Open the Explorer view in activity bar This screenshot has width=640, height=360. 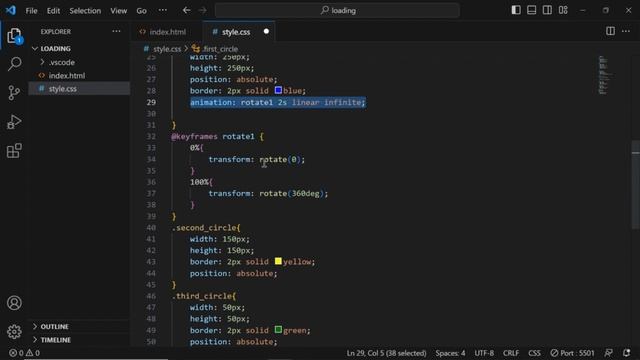(x=14, y=36)
